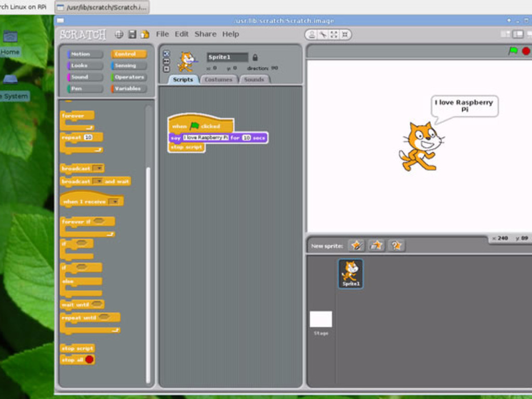
Task: Click the Share project folder icon
Action: pyautogui.click(x=145, y=34)
